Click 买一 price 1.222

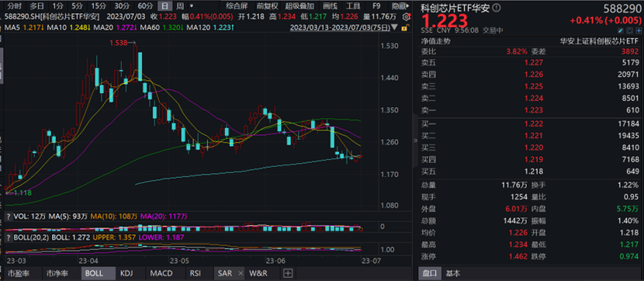pyautogui.click(x=535, y=124)
